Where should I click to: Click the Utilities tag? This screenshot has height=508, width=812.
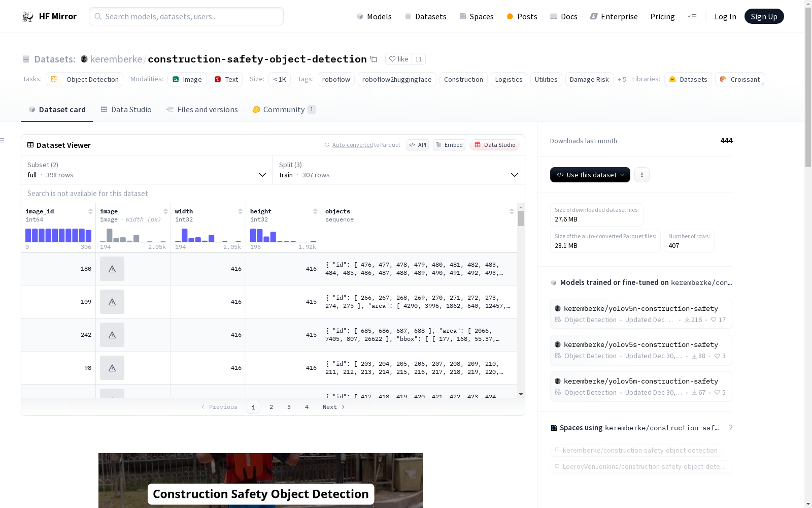click(x=546, y=80)
